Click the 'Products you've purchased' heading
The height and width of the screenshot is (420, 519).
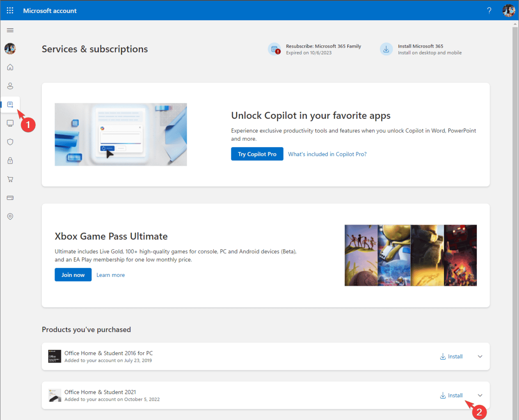[x=86, y=330]
